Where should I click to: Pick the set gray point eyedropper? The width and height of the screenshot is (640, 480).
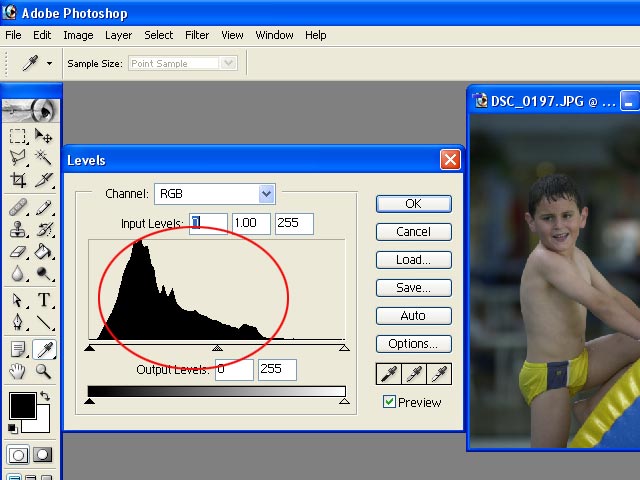click(414, 374)
